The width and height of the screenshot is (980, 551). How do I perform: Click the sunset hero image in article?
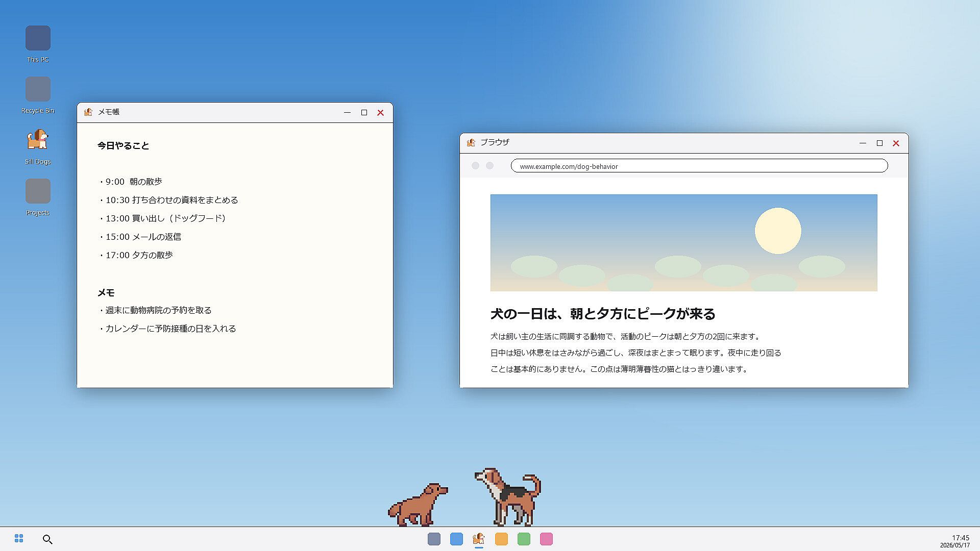[x=683, y=243]
